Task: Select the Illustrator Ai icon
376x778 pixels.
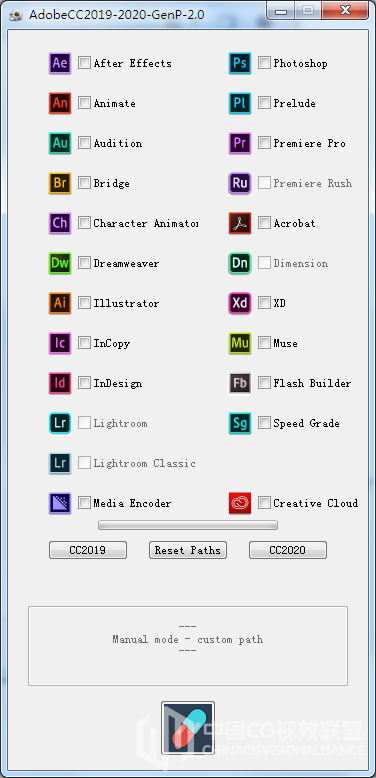Action: point(60,303)
